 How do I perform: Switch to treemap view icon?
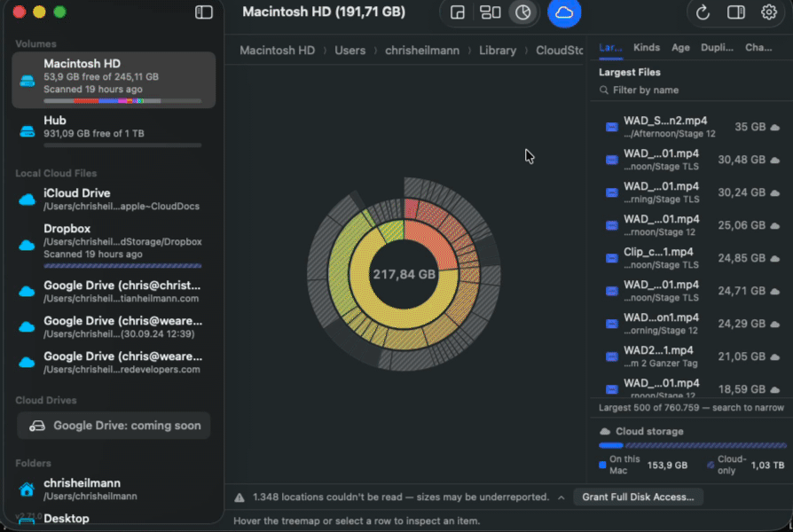tap(457, 12)
